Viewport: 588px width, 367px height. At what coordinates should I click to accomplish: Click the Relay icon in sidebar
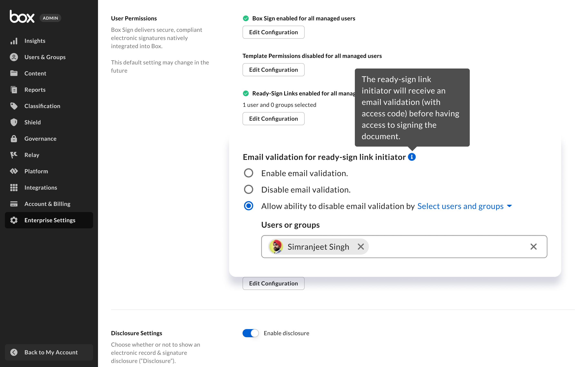point(14,155)
